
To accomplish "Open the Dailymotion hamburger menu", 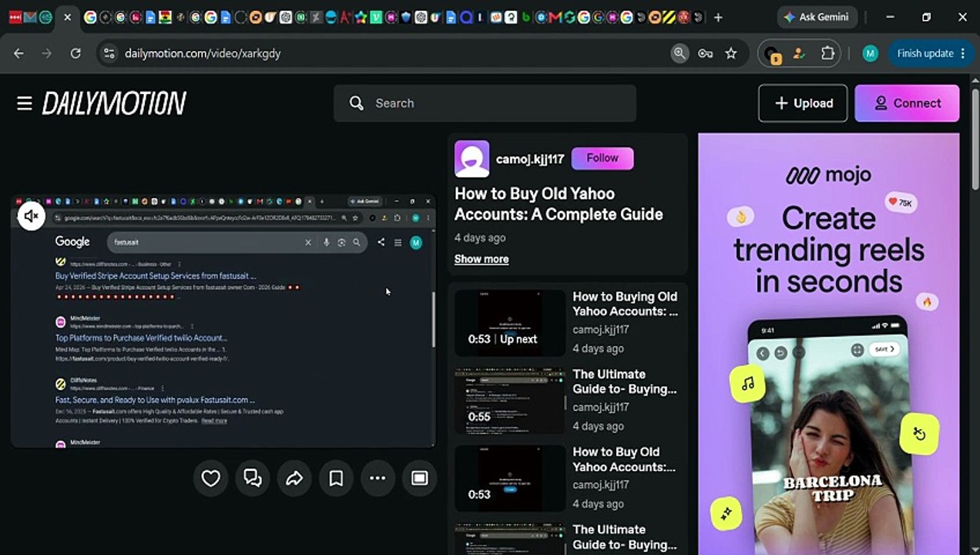I will pyautogui.click(x=25, y=103).
